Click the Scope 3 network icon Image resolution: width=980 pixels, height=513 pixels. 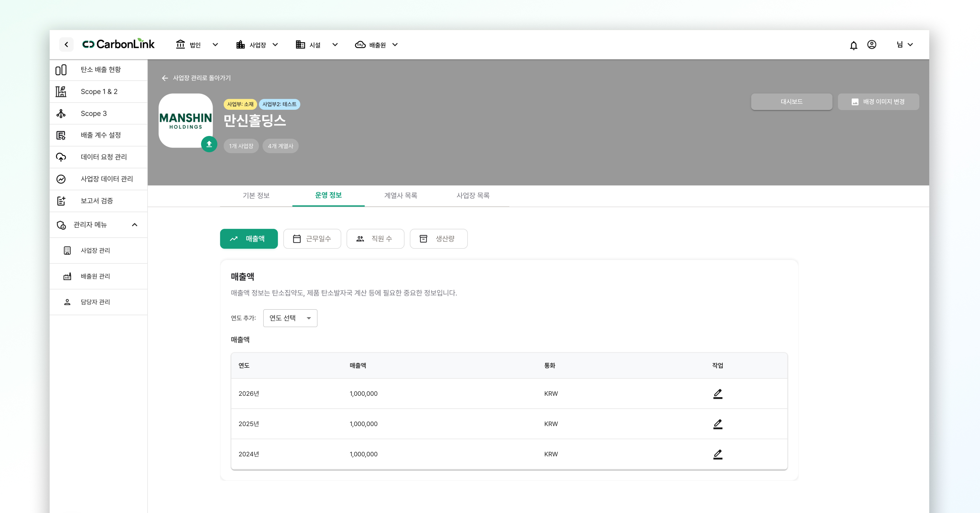(61, 113)
